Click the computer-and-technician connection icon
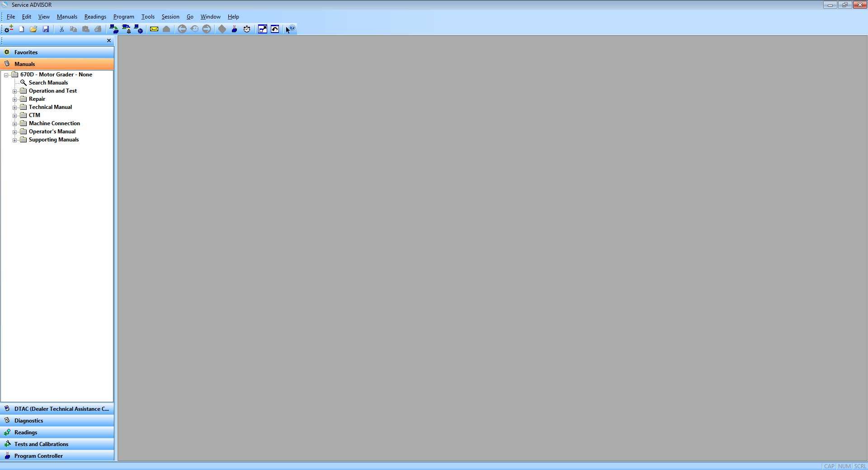 tap(126, 29)
